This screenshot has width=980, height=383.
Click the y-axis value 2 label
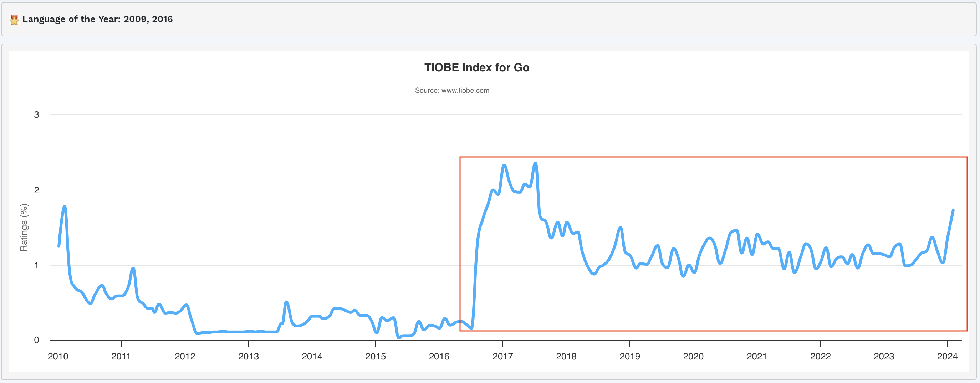pos(36,190)
